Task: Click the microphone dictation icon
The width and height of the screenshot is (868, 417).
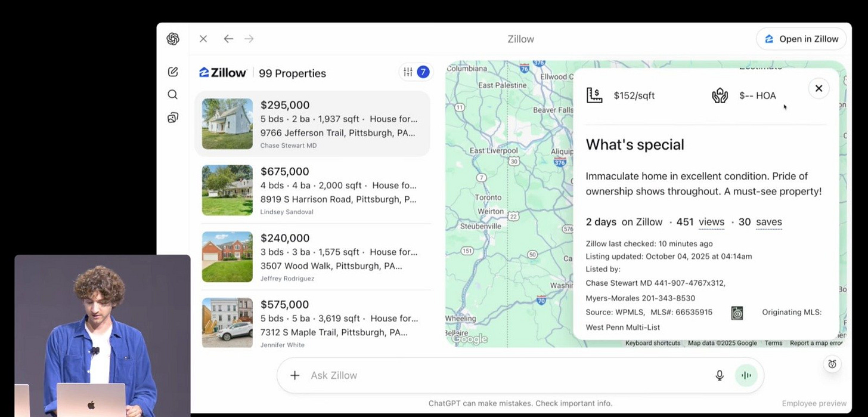Action: [720, 375]
